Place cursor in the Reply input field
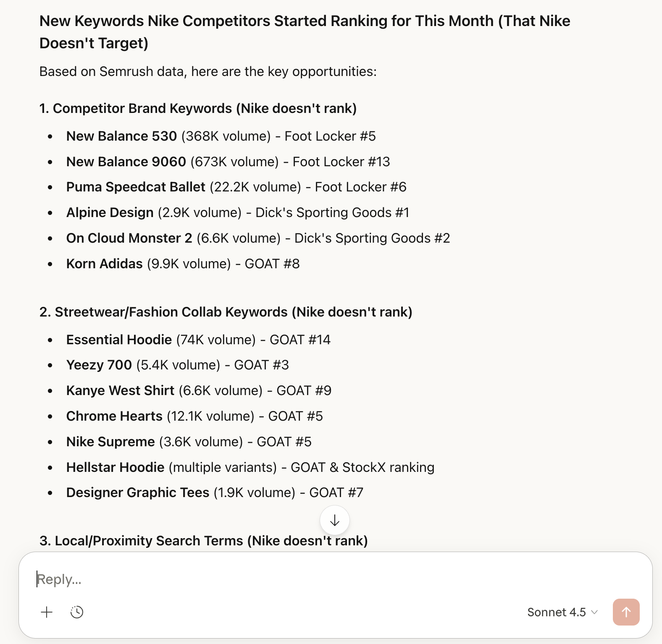Screen dimensions: 662x644 coord(168,579)
